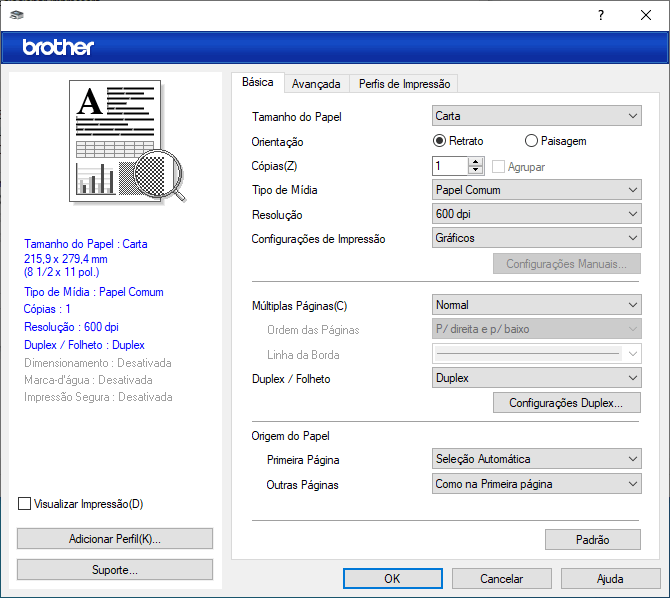
Task: Click summary text 'Duplex / Folheto : Duplex'
Action: point(84,345)
